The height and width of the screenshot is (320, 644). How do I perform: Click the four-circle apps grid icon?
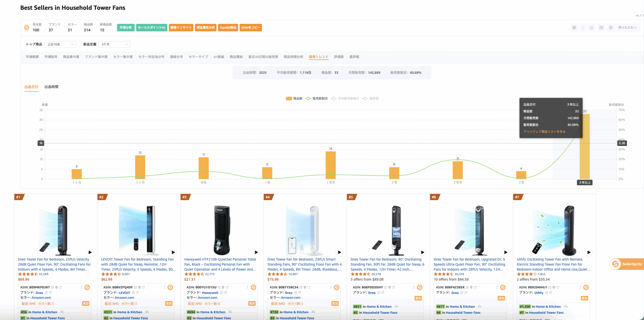pyautogui.click(x=574, y=28)
